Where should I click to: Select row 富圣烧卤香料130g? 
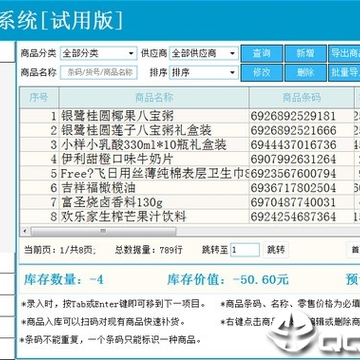click(190, 202)
